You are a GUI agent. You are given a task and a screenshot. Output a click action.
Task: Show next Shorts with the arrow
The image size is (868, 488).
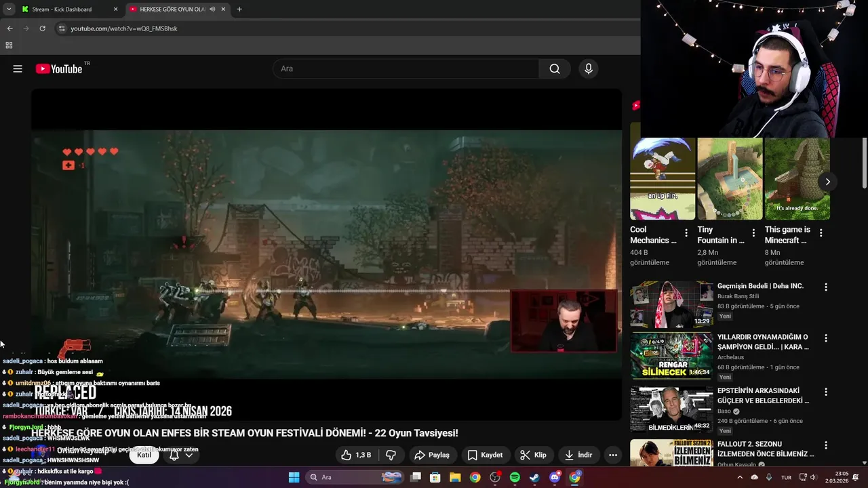[x=827, y=182]
